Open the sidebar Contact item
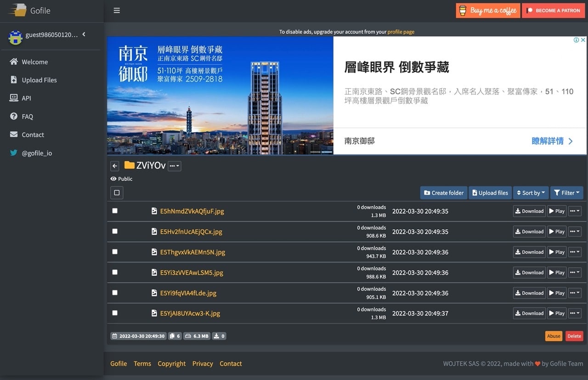This screenshot has width=588, height=380. point(33,135)
